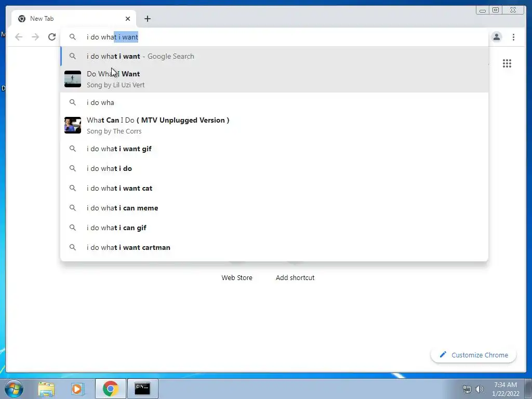The height and width of the screenshot is (399, 532).
Task: Pick the 'i do what i can meme' suggestion
Action: coord(274,208)
